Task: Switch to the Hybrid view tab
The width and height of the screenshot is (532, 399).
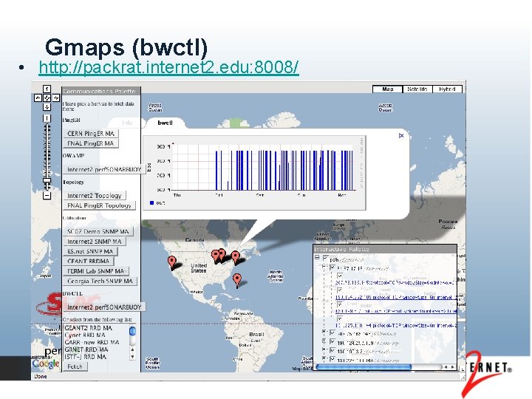Action: tap(447, 89)
